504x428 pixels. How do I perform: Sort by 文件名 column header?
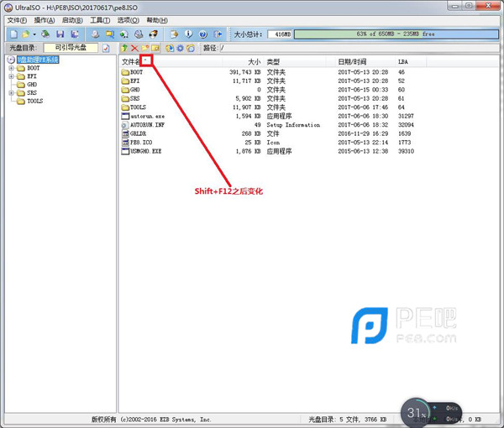tap(171, 61)
